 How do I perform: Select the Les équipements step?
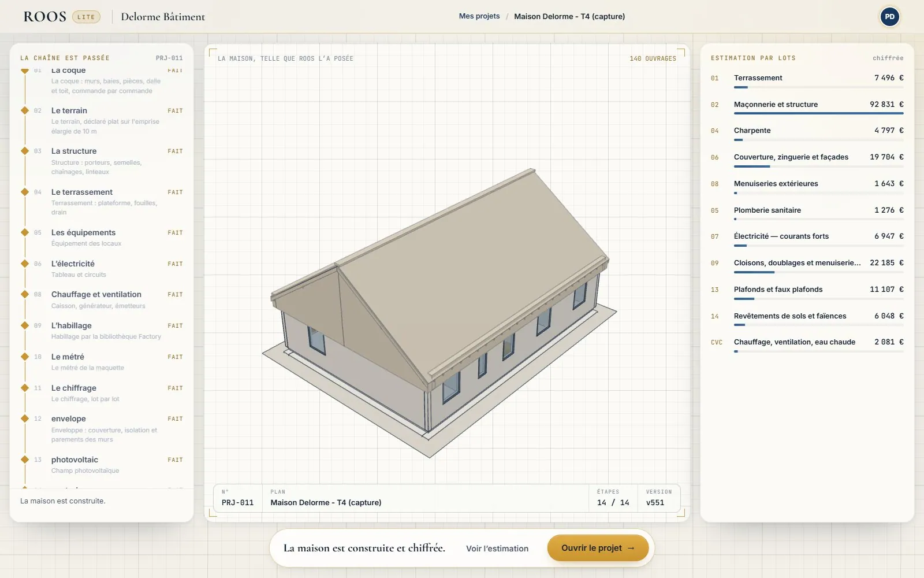pos(102,238)
